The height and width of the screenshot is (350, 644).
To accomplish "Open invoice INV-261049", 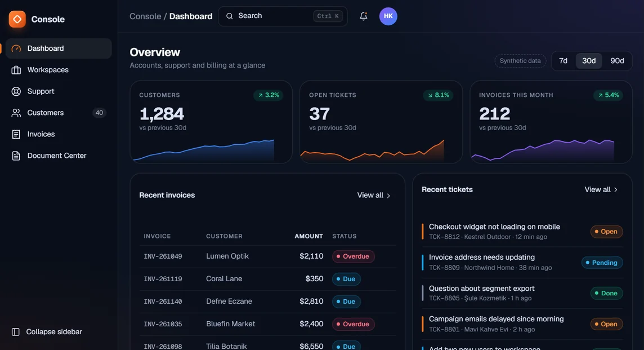I will point(163,256).
